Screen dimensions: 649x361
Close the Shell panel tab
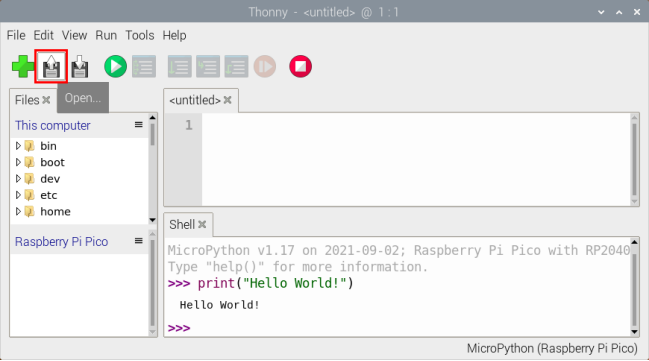click(202, 224)
